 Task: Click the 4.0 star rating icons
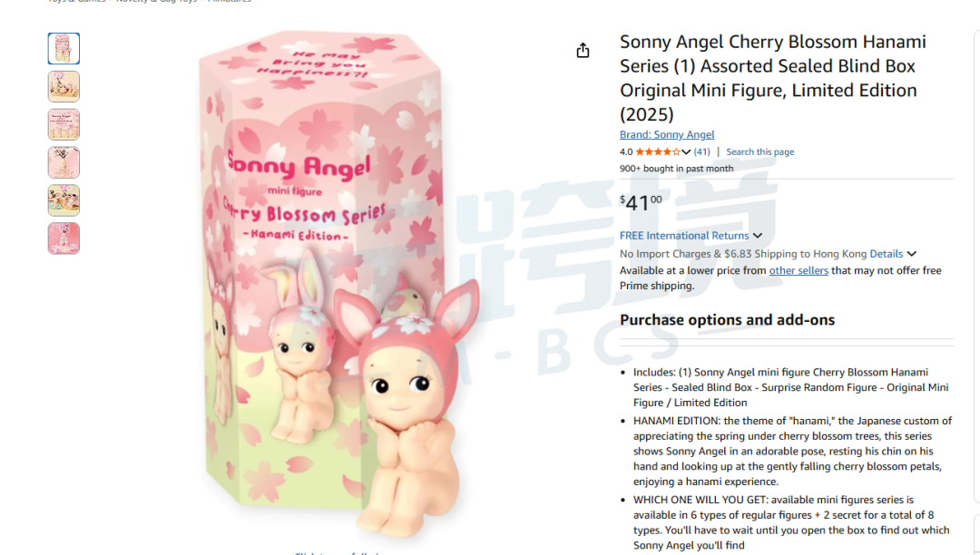[658, 151]
